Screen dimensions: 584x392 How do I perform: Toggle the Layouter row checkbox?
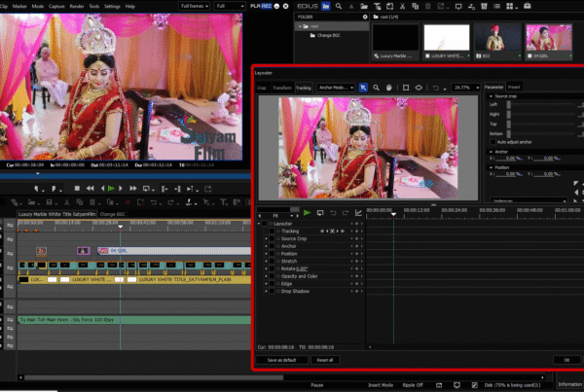tap(264, 224)
